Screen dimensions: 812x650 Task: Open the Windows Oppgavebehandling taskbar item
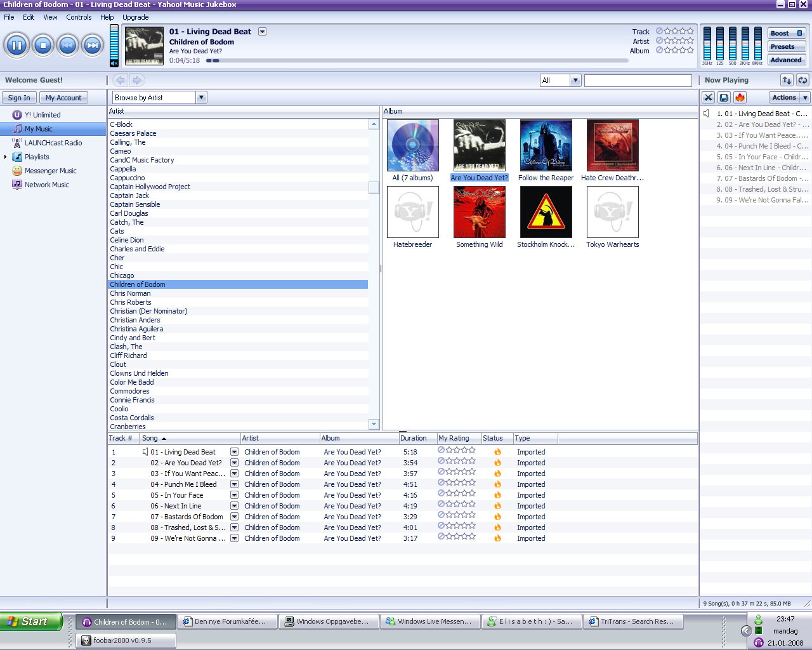coord(328,621)
